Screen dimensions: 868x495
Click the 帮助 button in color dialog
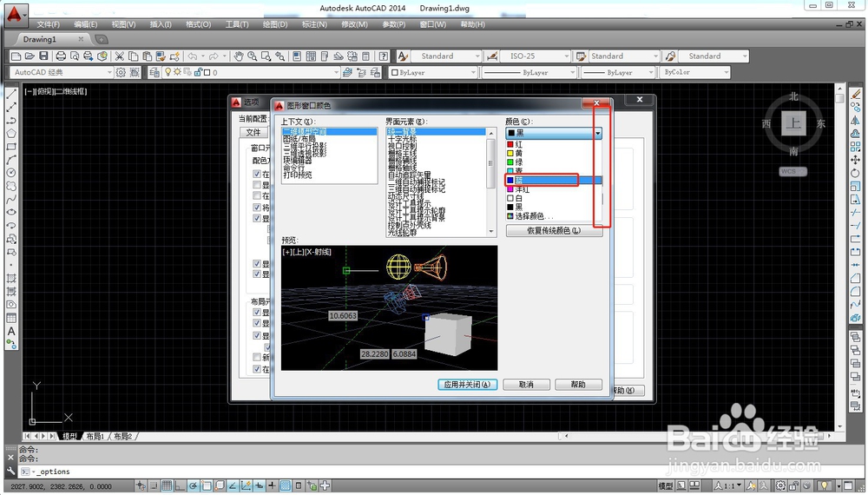point(578,384)
